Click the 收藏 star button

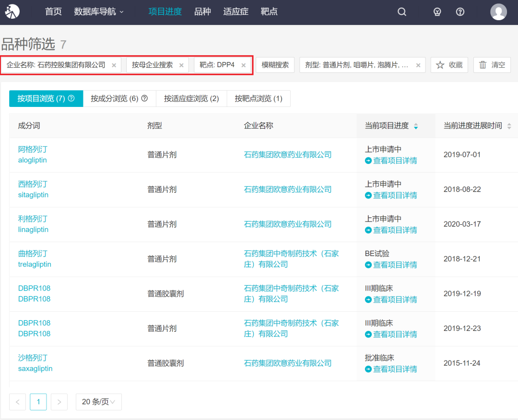[x=449, y=65]
